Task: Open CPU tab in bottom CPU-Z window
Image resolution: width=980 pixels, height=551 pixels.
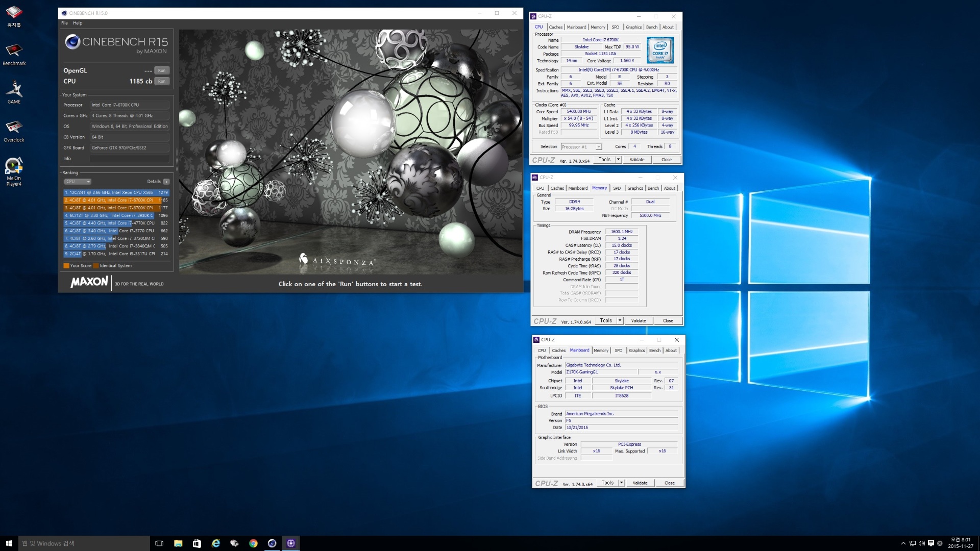Action: click(x=542, y=350)
